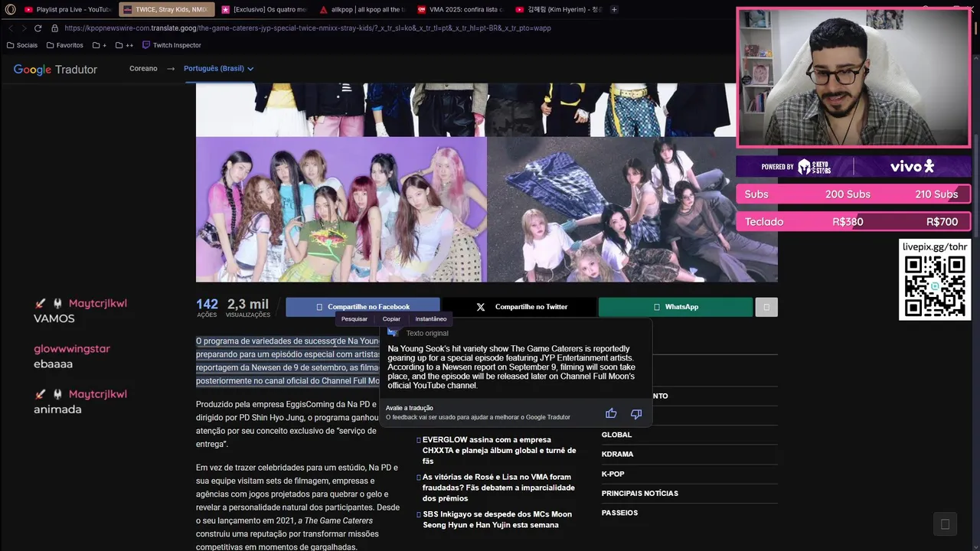
Task: Open the Favoritos bookmarks folder
Action: pos(65,45)
